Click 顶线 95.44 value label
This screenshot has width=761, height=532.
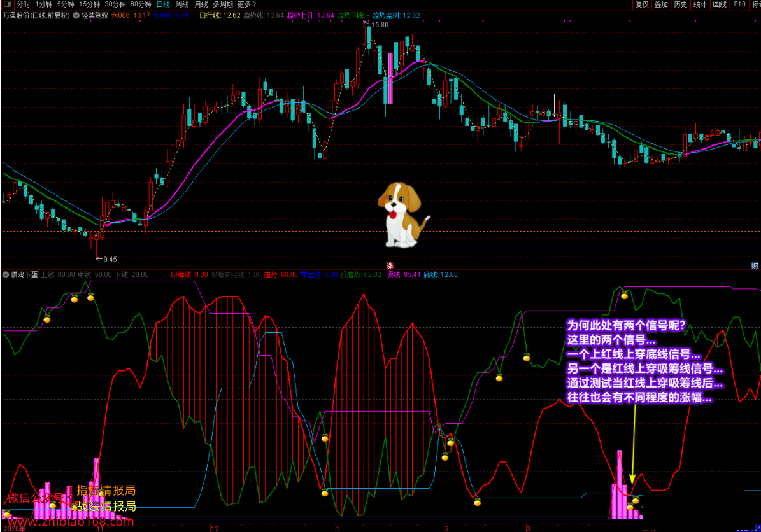click(403, 274)
